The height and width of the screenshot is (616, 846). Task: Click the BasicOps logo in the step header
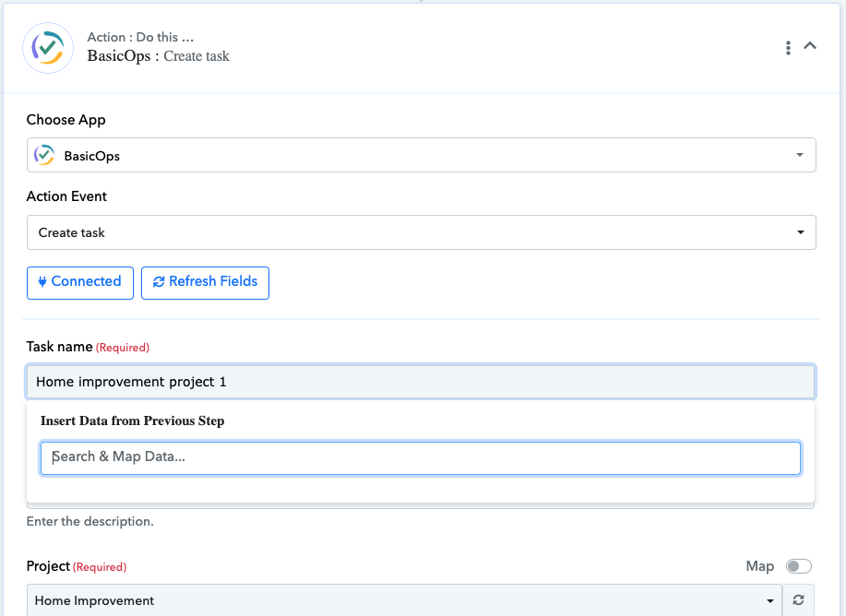tap(47, 47)
